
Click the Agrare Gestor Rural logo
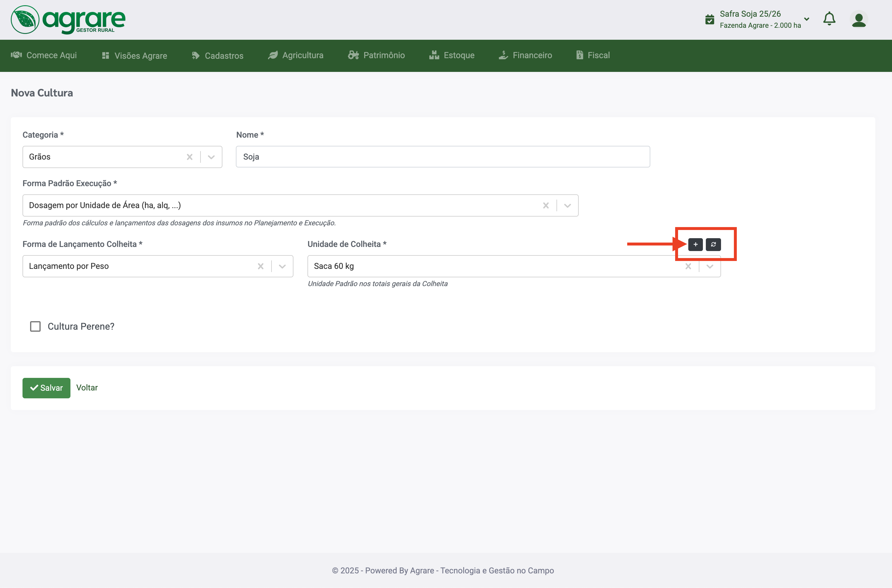click(68, 20)
